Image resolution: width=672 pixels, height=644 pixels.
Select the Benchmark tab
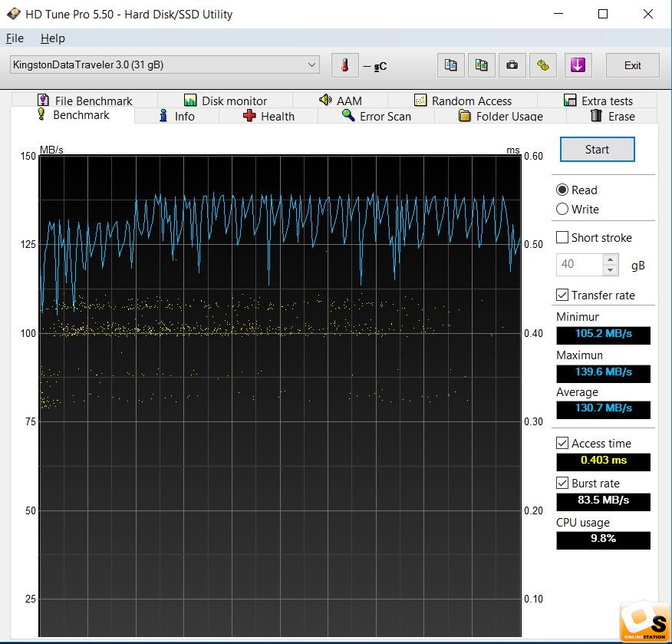(x=73, y=115)
